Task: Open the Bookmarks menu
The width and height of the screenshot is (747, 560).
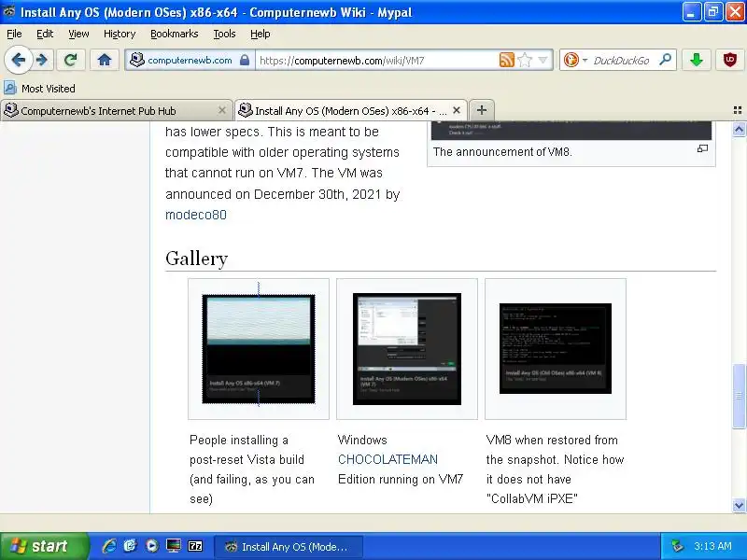Action: coord(174,34)
